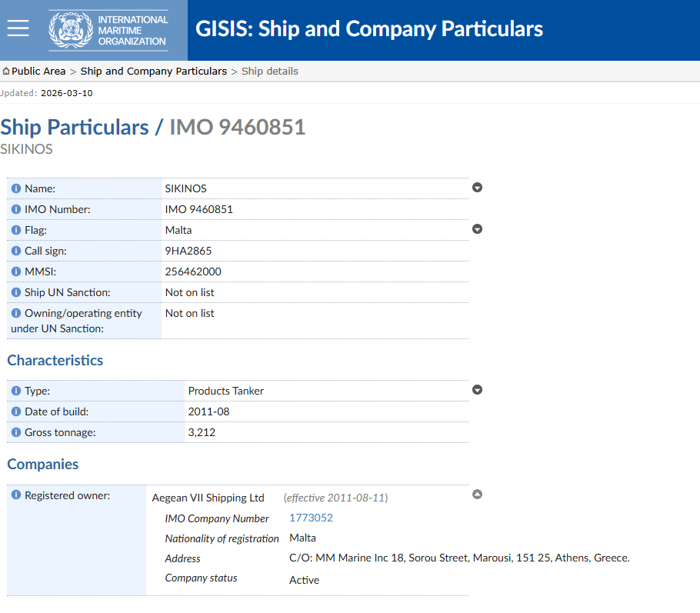Click the Gross tonnage info icon
This screenshot has height=613, width=700.
[16, 432]
